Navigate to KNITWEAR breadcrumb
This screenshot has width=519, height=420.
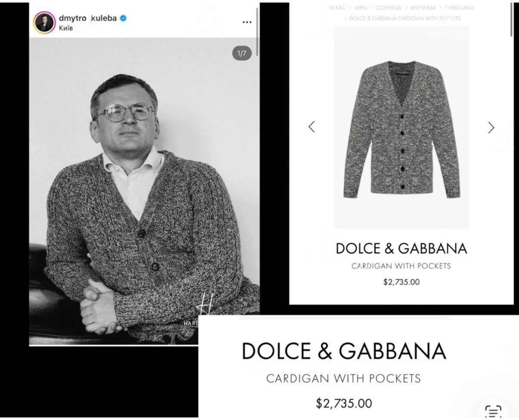tap(423, 8)
